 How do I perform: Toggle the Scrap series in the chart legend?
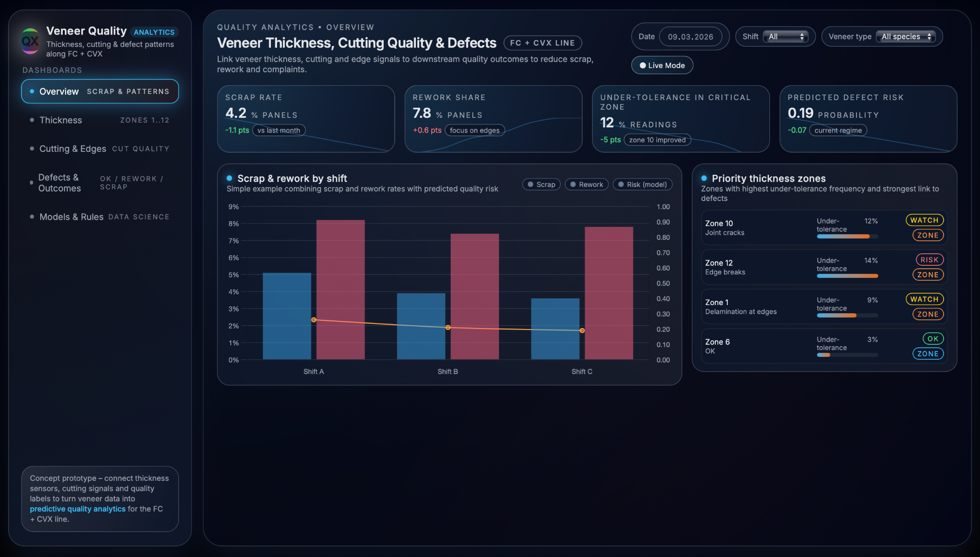(541, 184)
